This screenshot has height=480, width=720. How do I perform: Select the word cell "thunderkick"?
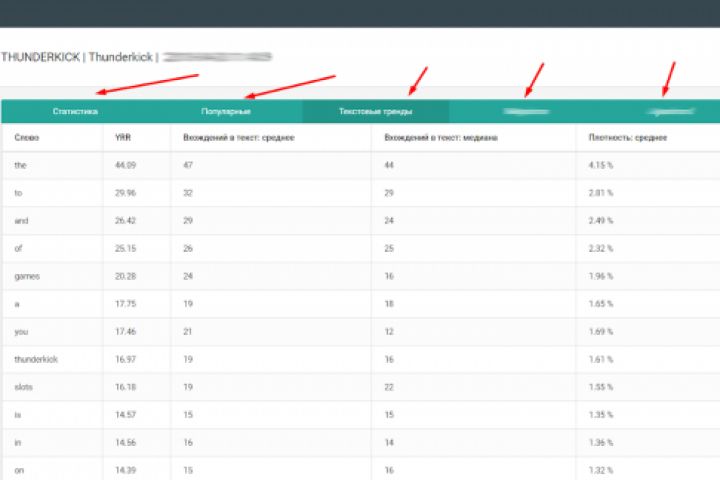pyautogui.click(x=36, y=359)
